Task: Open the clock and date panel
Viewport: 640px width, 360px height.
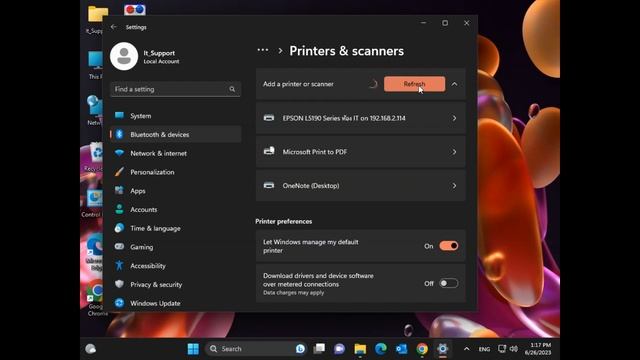Action: coord(538,349)
